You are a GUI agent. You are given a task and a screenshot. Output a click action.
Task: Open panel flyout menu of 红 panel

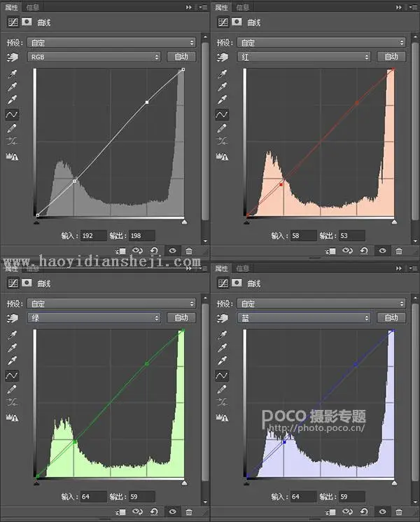pos(414,7)
